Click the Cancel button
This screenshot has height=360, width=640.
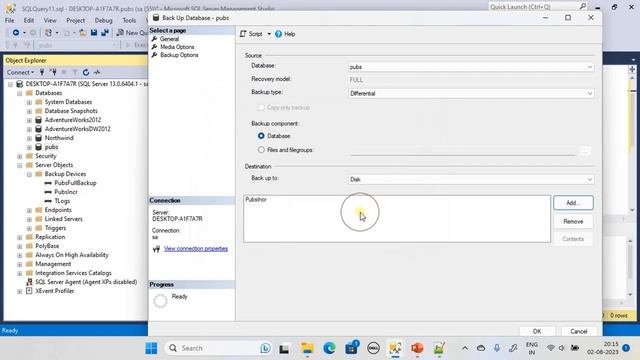(579, 331)
